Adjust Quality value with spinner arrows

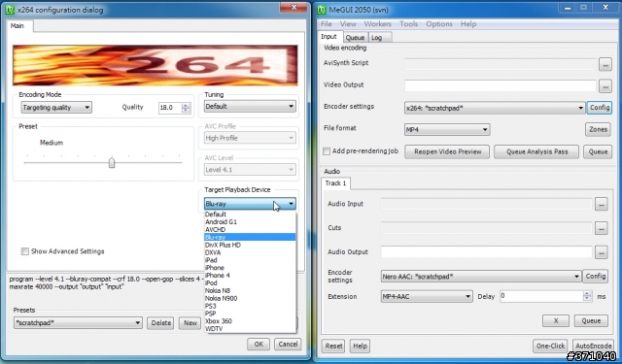click(x=186, y=108)
